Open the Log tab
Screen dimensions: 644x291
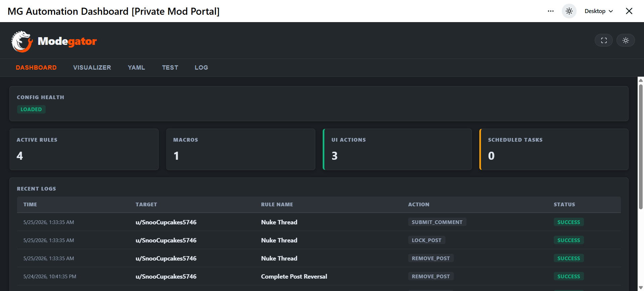201,68
